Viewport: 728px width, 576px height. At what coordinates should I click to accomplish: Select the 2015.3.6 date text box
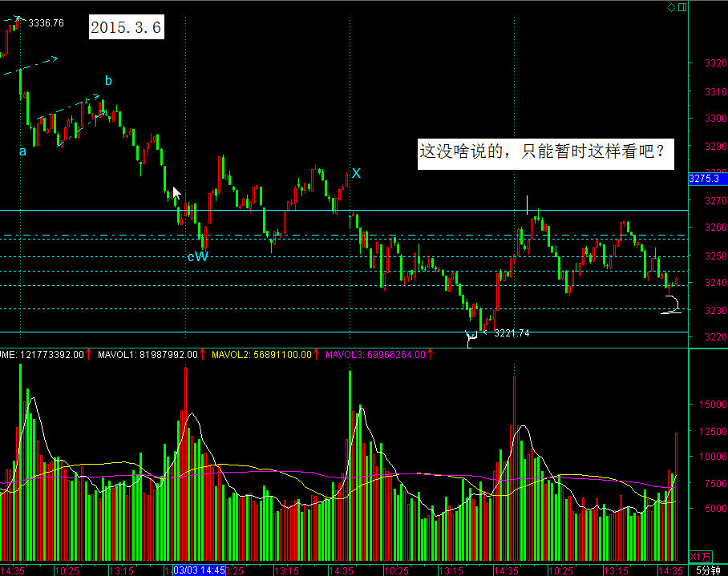tap(127, 28)
